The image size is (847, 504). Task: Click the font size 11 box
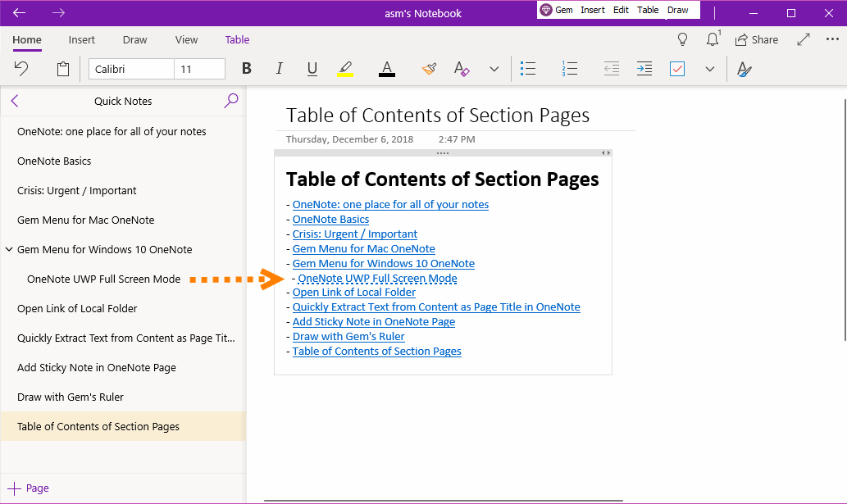click(199, 69)
